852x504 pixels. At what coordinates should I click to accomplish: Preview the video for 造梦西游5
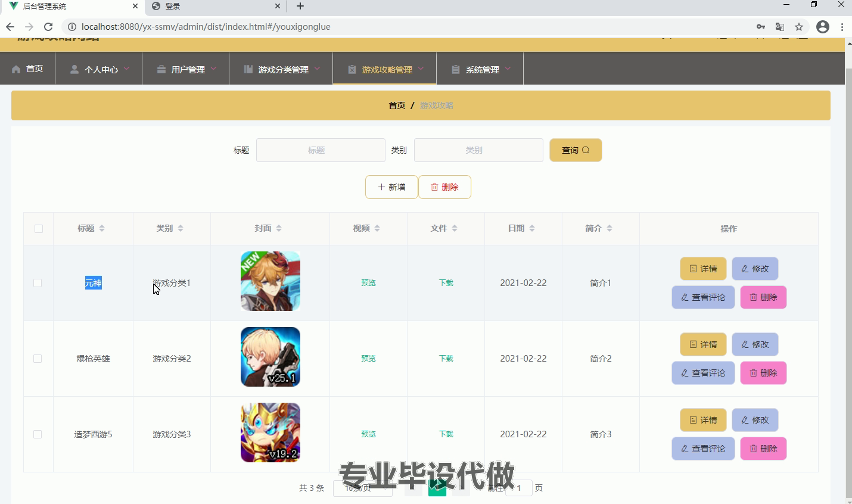(x=368, y=434)
